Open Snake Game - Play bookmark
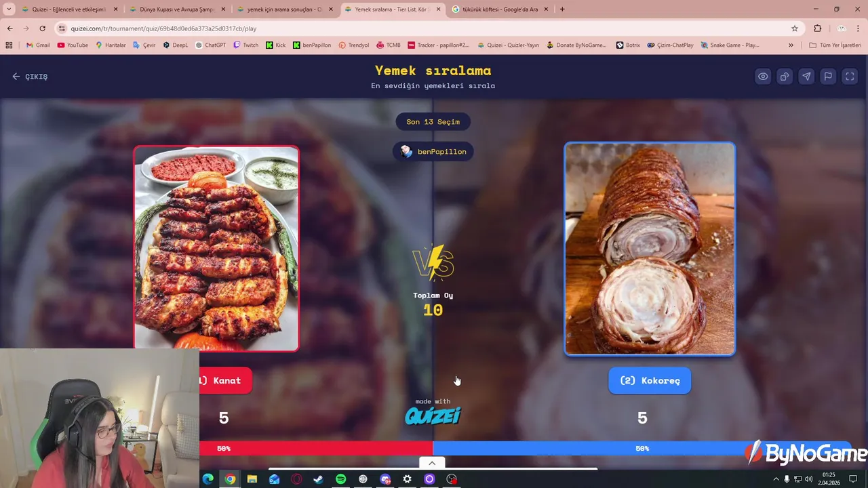Screen dimensions: 868x488 point(730,45)
